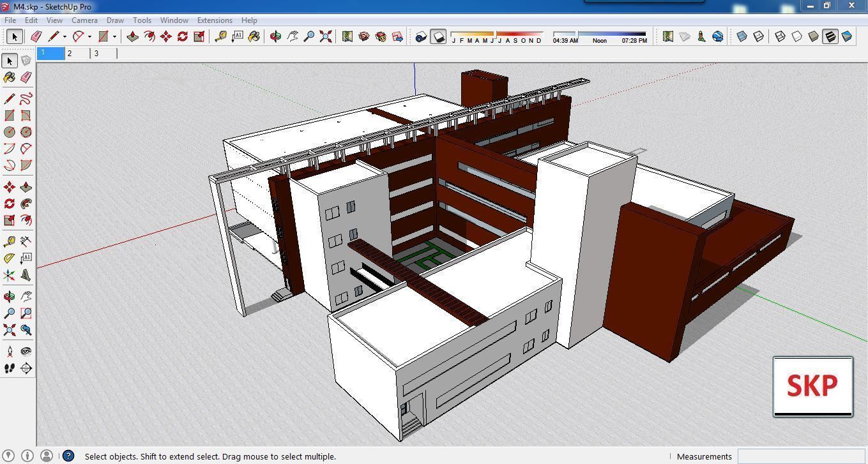
Task: Open the Rectangle tool dropdown arrow
Action: (114, 36)
